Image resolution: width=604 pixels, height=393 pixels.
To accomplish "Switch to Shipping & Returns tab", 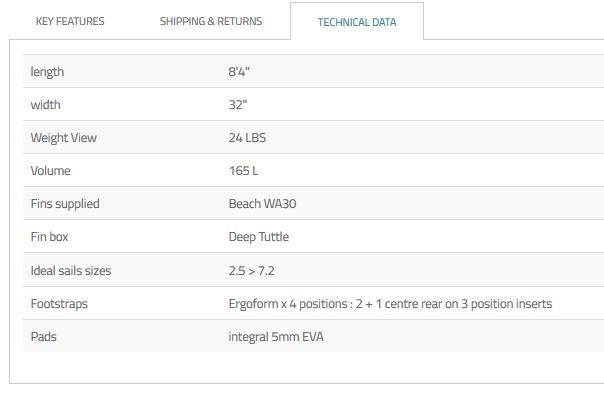I will click(x=211, y=21).
